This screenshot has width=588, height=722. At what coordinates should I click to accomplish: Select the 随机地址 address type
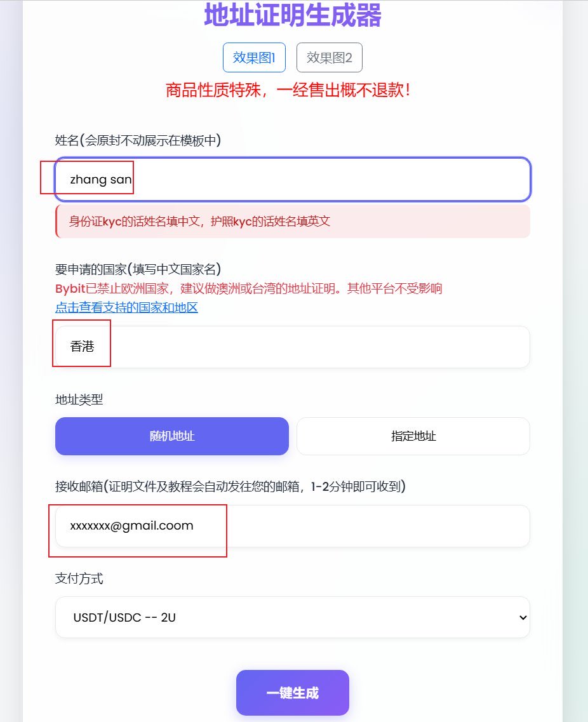[171, 436]
